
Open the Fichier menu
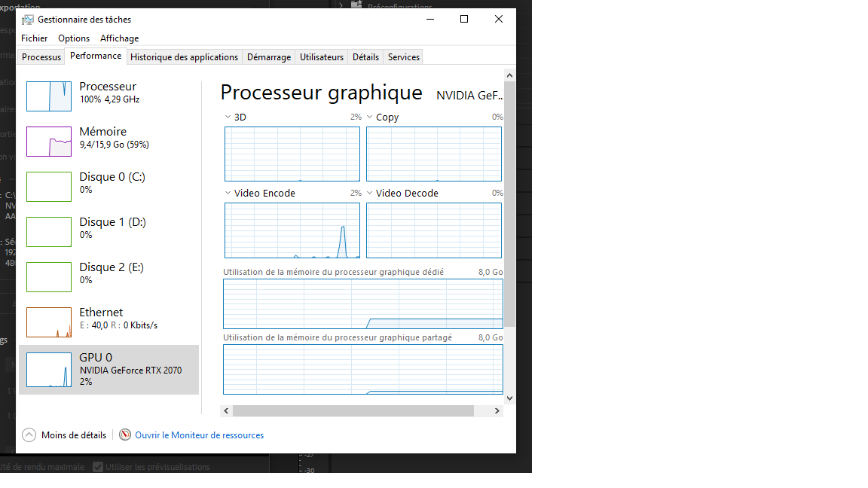click(34, 38)
